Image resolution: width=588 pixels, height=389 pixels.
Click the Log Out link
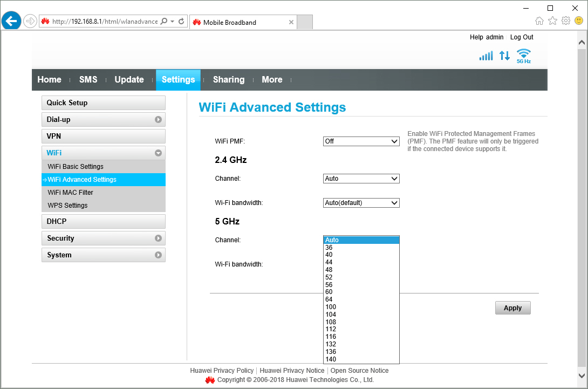pyautogui.click(x=522, y=37)
